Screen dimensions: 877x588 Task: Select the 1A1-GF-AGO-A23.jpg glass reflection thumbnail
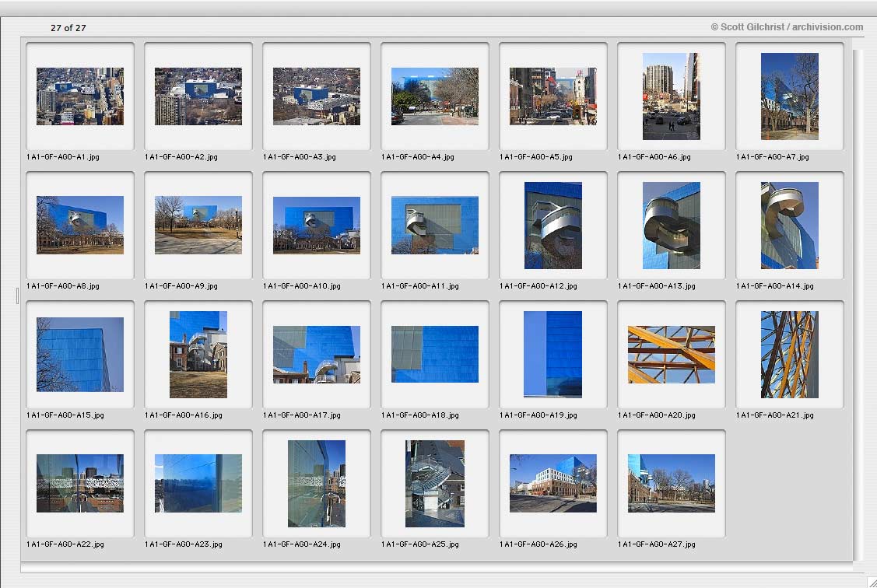pyautogui.click(x=198, y=484)
